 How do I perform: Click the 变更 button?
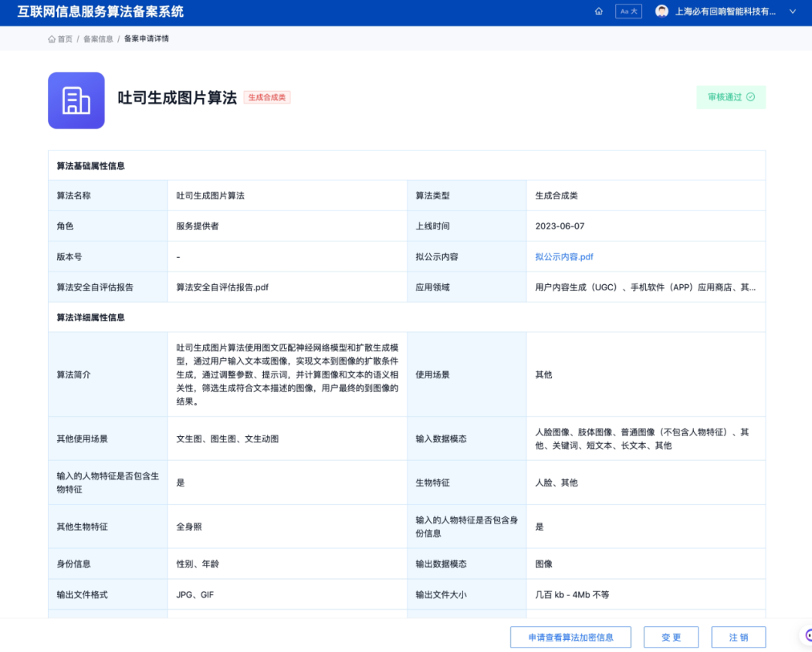pyautogui.click(x=671, y=637)
